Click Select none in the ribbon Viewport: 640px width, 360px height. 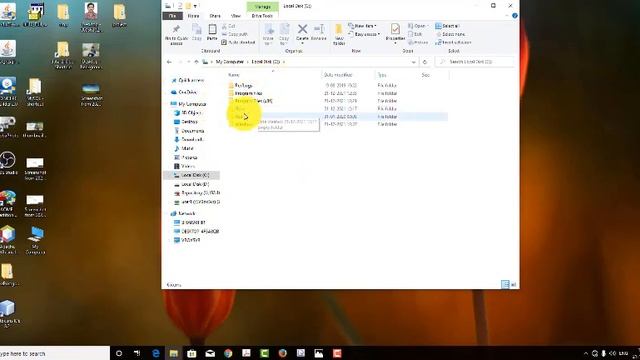pos(450,34)
